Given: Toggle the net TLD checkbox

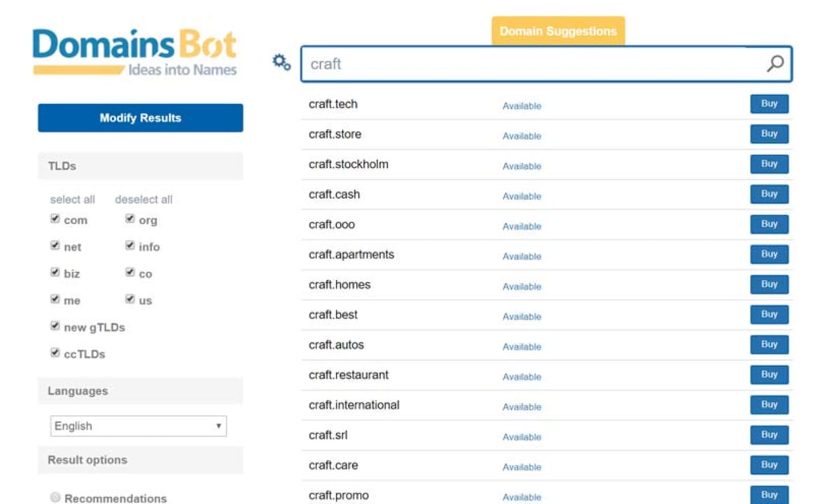Looking at the screenshot, I should tap(55, 246).
